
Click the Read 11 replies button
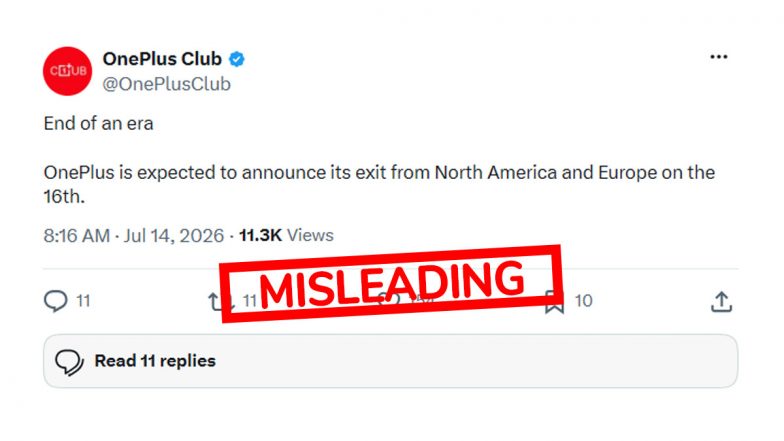point(390,361)
